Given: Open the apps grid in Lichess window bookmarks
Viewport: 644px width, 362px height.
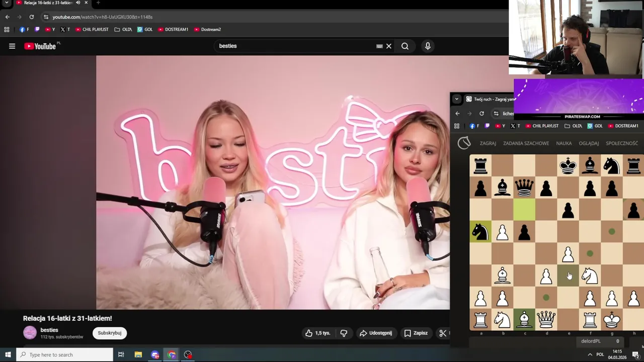Looking at the screenshot, I should pyautogui.click(x=457, y=126).
